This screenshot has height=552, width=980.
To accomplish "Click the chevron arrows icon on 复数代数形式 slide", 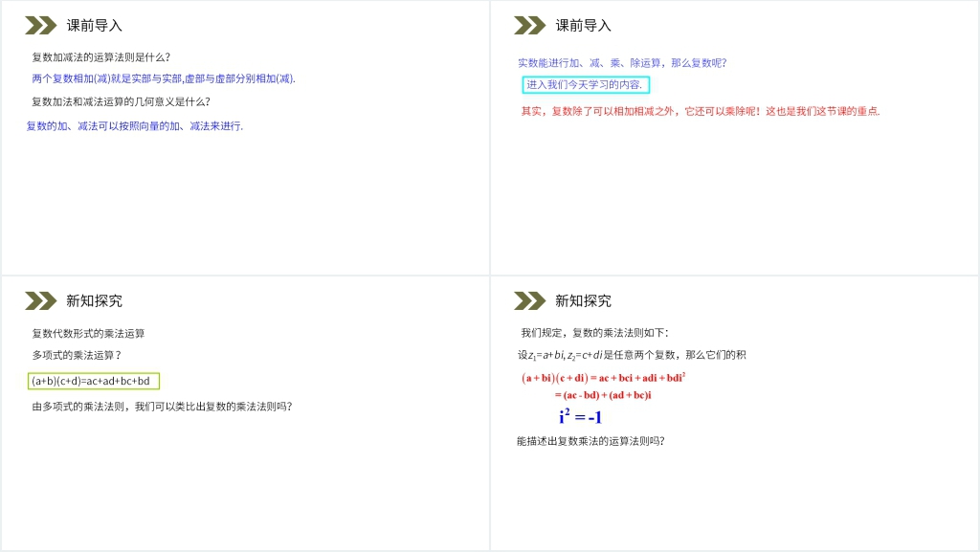I will click(40, 301).
